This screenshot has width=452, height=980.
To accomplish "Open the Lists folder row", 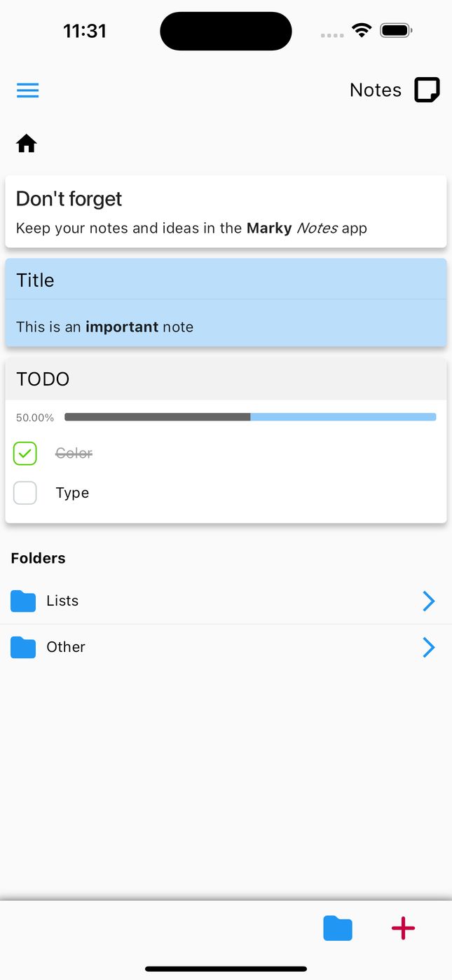I will (210, 601).
